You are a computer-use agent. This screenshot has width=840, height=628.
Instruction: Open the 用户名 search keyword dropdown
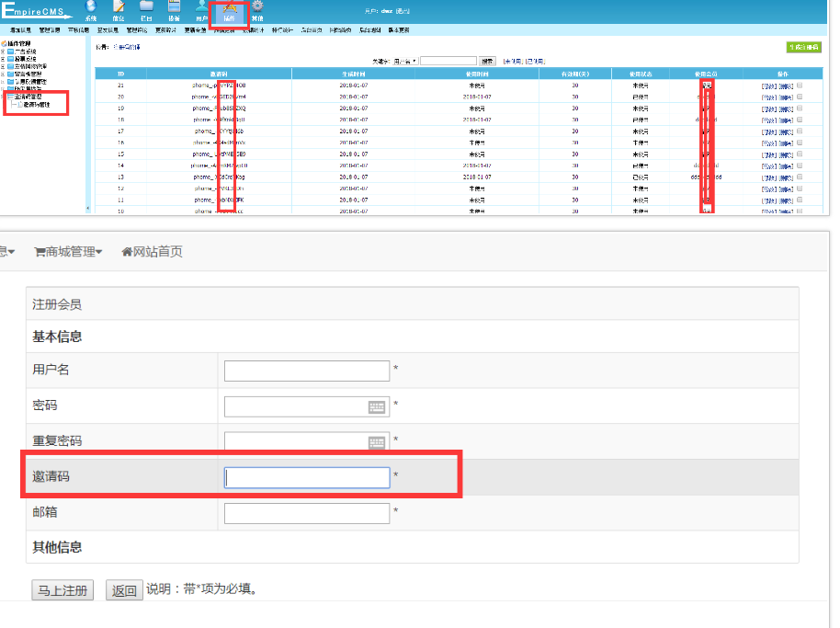pyautogui.click(x=404, y=62)
